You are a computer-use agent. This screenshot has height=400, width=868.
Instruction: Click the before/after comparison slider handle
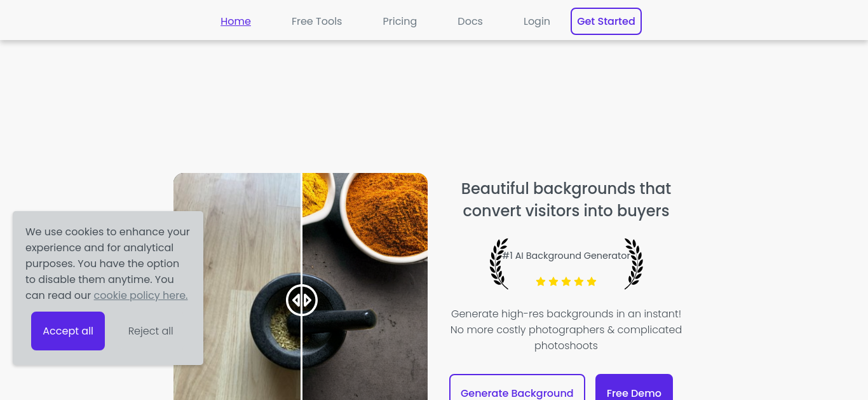(x=302, y=300)
